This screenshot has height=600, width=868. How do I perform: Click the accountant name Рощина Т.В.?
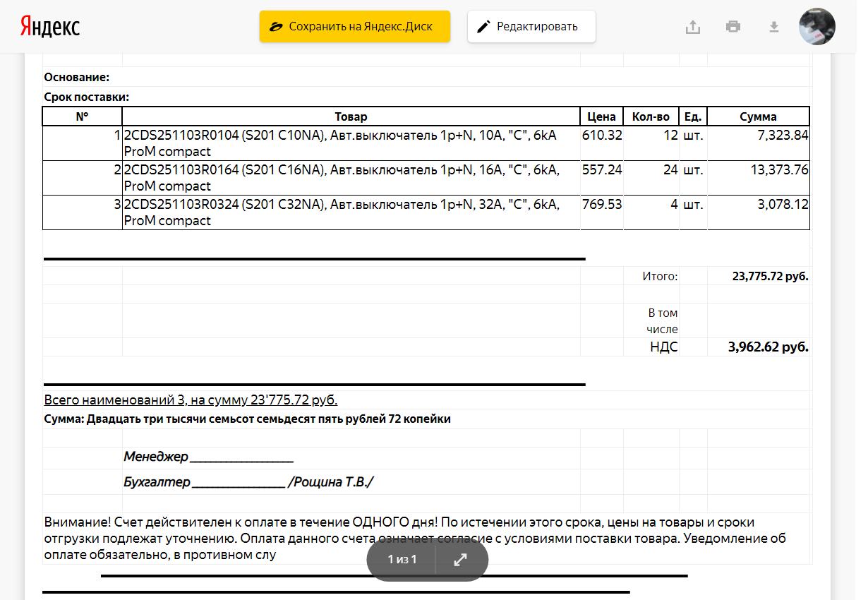click(x=331, y=482)
